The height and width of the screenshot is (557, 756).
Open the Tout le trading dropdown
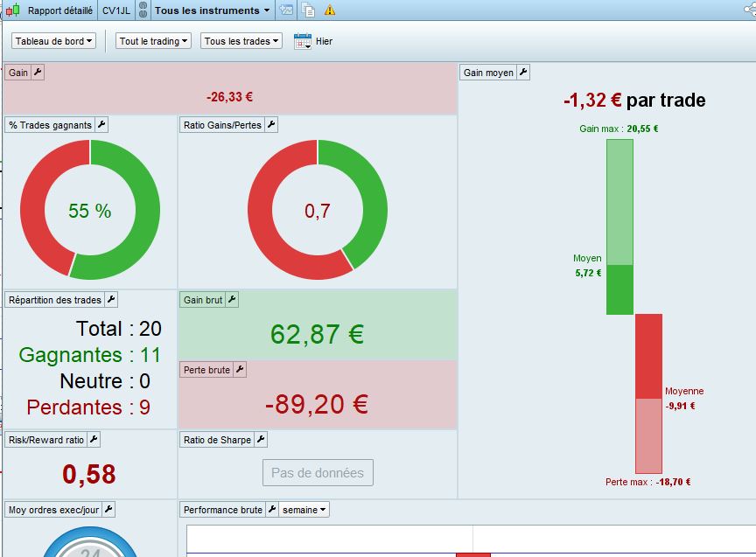(153, 41)
